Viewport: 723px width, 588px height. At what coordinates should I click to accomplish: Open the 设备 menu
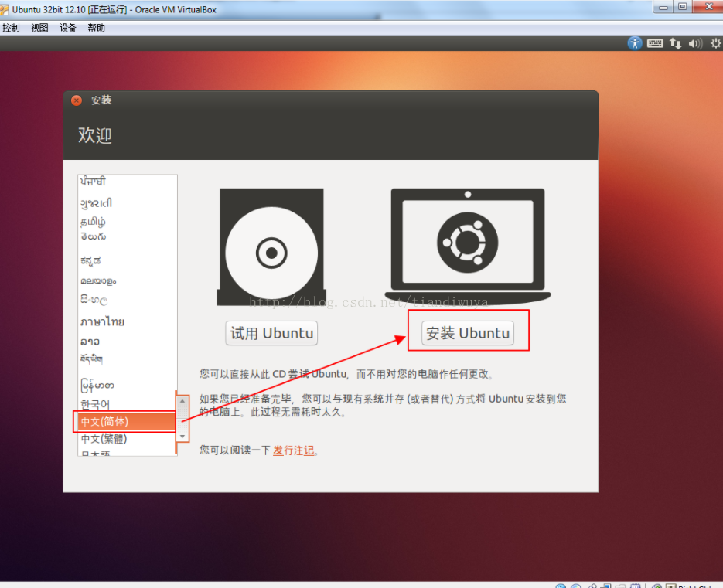click(68, 28)
